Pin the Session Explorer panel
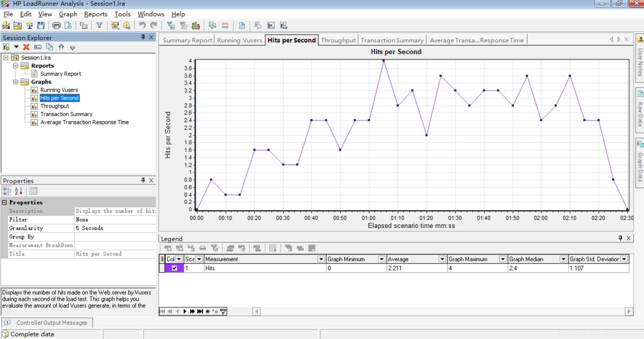 (143, 37)
